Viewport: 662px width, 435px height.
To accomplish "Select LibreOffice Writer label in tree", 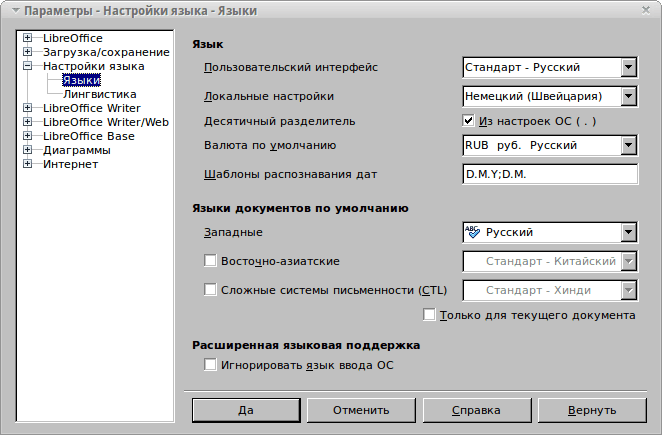I will click(x=92, y=108).
